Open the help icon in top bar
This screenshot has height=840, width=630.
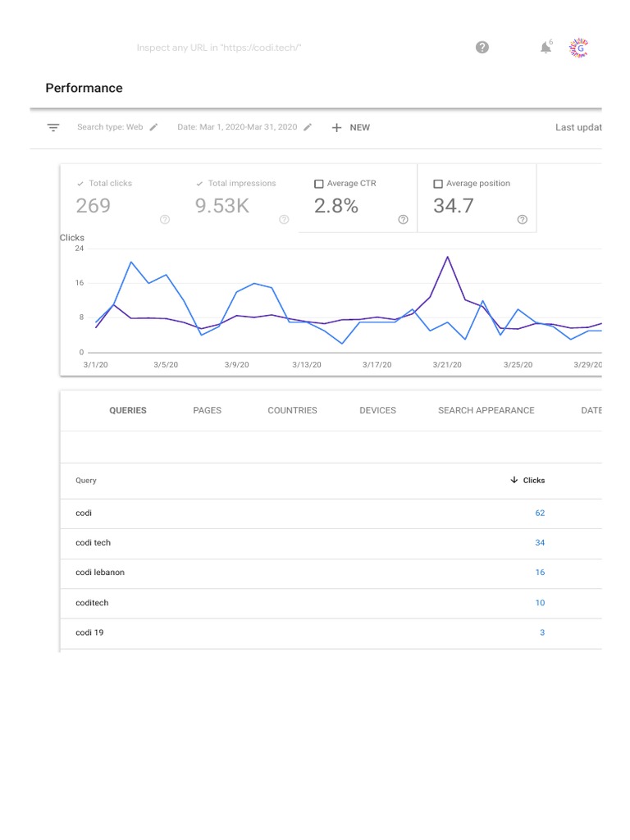(x=482, y=48)
